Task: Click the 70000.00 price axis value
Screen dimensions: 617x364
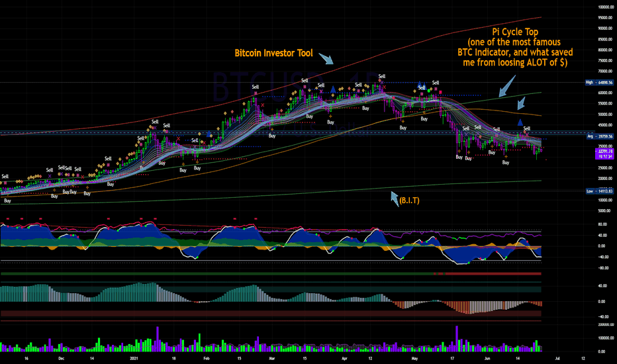Action: coord(605,71)
